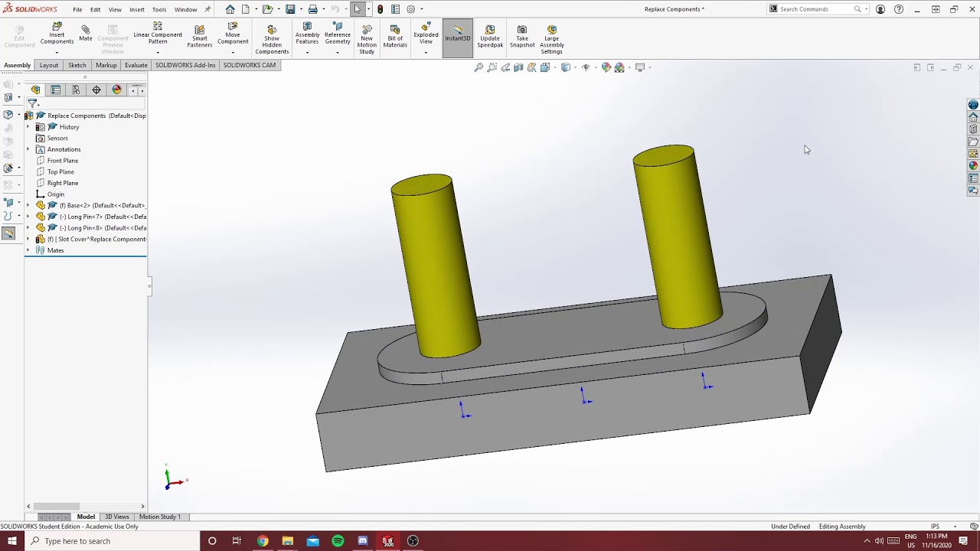Create a New Motion Study
Image resolution: width=980 pixels, height=551 pixels.
(367, 40)
